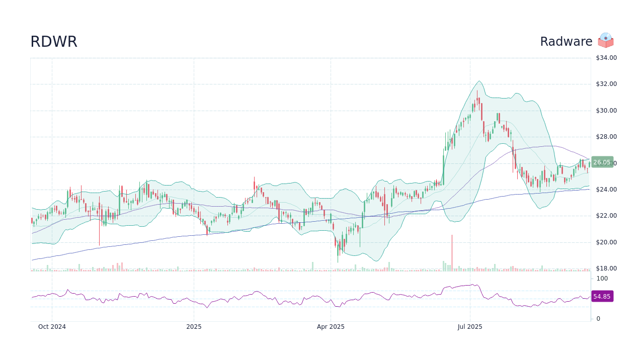
Task: Click the Radware cube logo icon
Action: [x=606, y=40]
